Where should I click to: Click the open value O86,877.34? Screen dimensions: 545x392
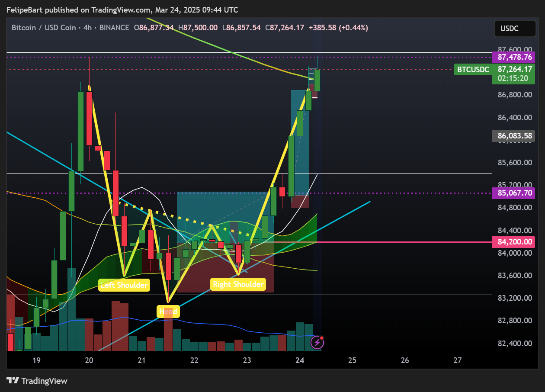click(154, 28)
